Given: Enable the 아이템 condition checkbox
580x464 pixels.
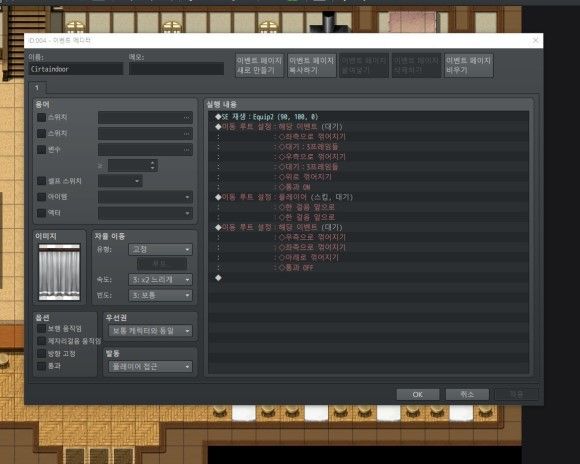Looking at the screenshot, I should [x=41, y=197].
